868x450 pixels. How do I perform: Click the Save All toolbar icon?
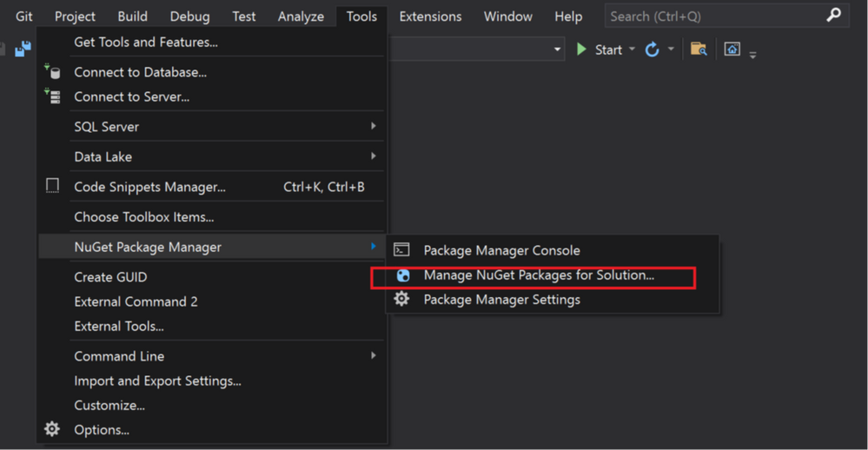[x=23, y=50]
